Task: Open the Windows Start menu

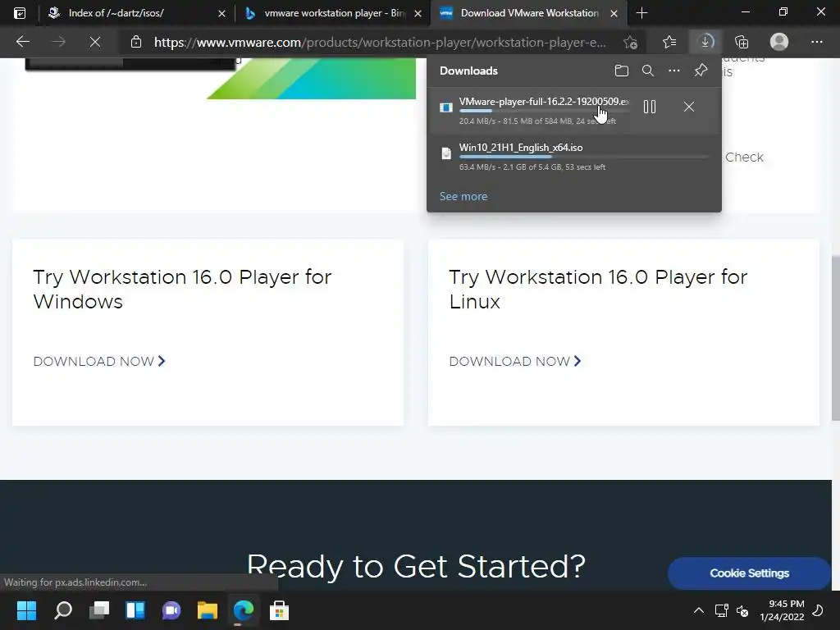Action: click(x=27, y=610)
